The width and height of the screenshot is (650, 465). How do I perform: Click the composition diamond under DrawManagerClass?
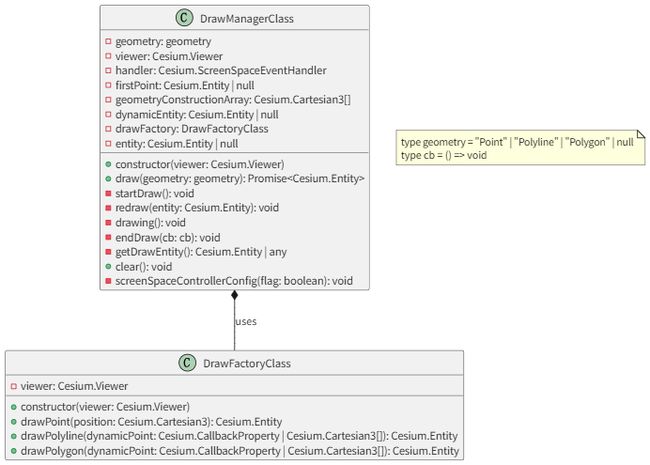tap(235, 295)
